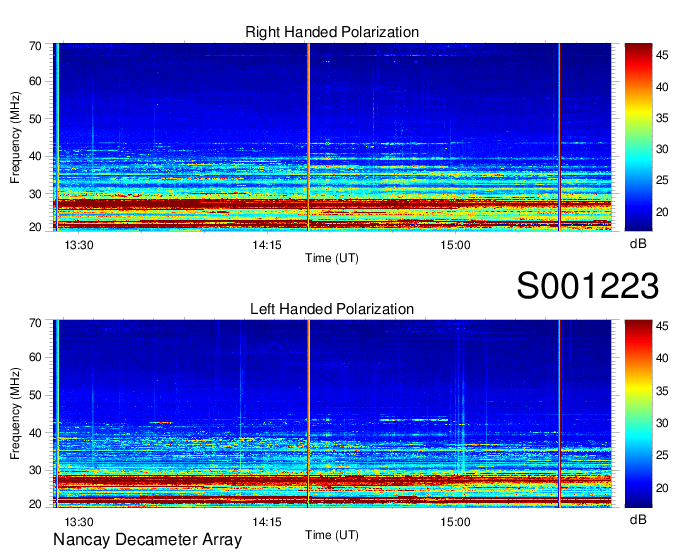Click the lower plot's dB color bar

pyautogui.click(x=638, y=414)
